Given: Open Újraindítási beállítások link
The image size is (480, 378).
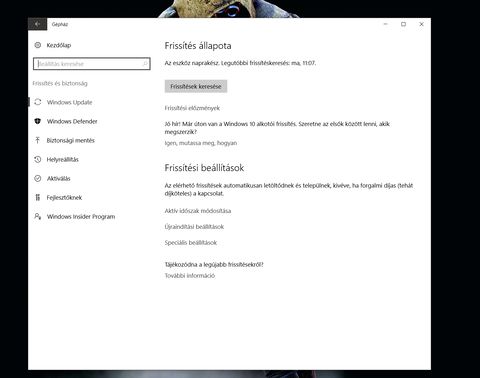Looking at the screenshot, I should coord(194,227).
